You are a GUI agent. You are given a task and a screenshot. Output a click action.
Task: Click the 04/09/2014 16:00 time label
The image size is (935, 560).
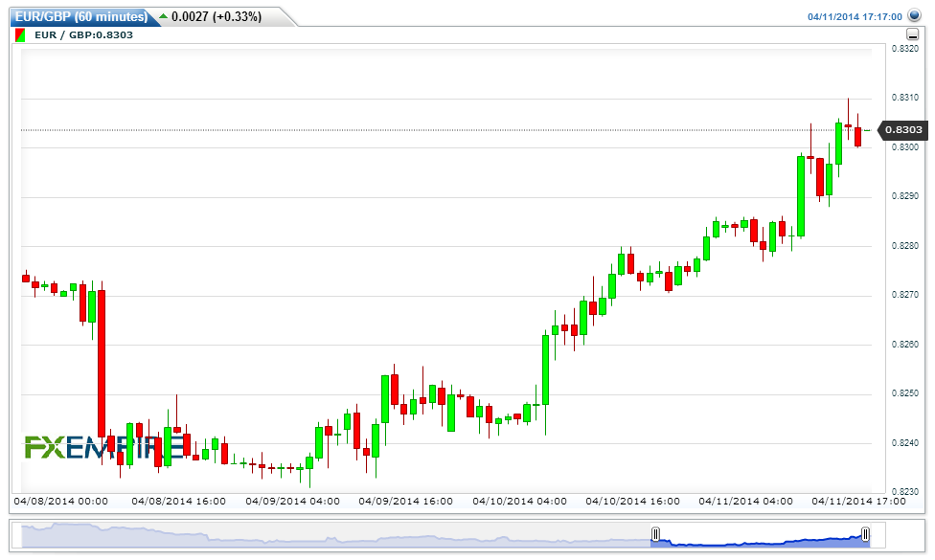406,501
